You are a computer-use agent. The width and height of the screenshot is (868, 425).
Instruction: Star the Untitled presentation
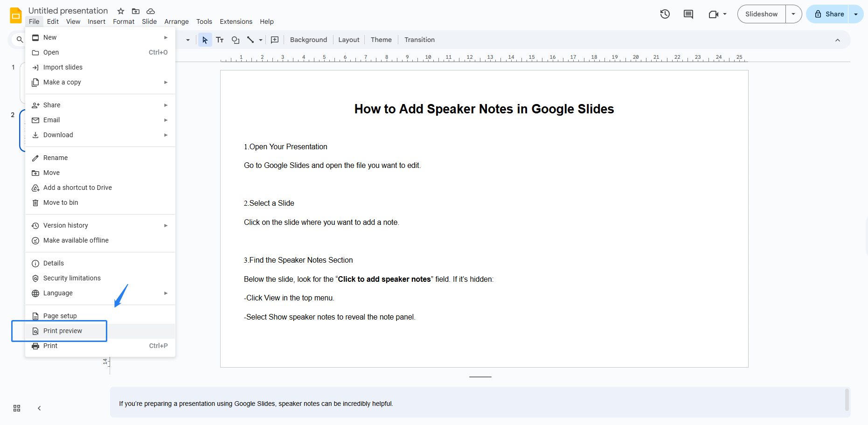coord(120,11)
